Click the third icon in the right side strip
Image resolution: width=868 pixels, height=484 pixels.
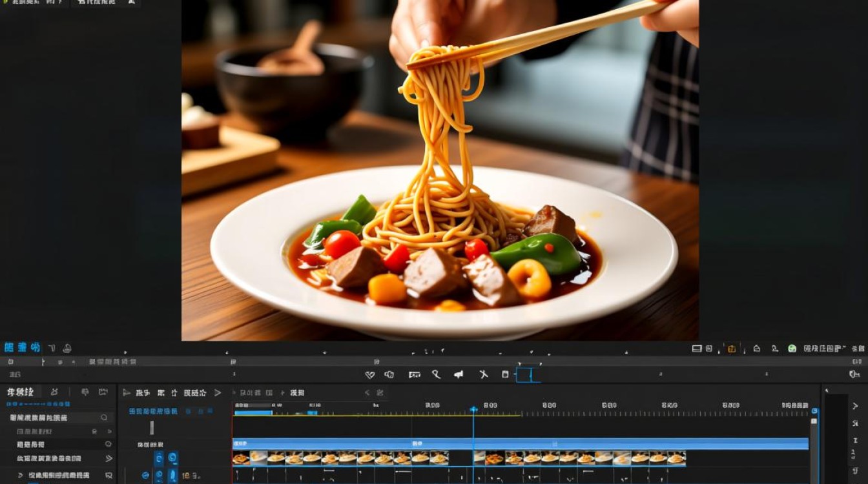[855, 441]
